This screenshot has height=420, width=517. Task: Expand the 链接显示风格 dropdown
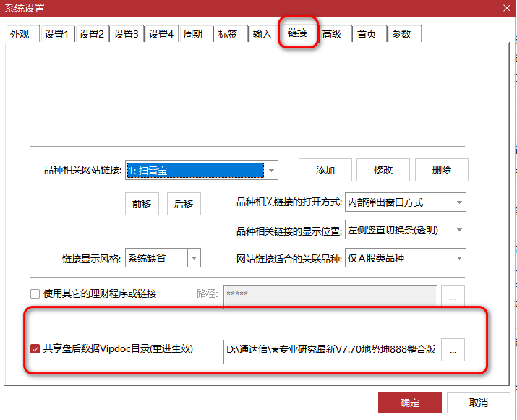pos(193,258)
